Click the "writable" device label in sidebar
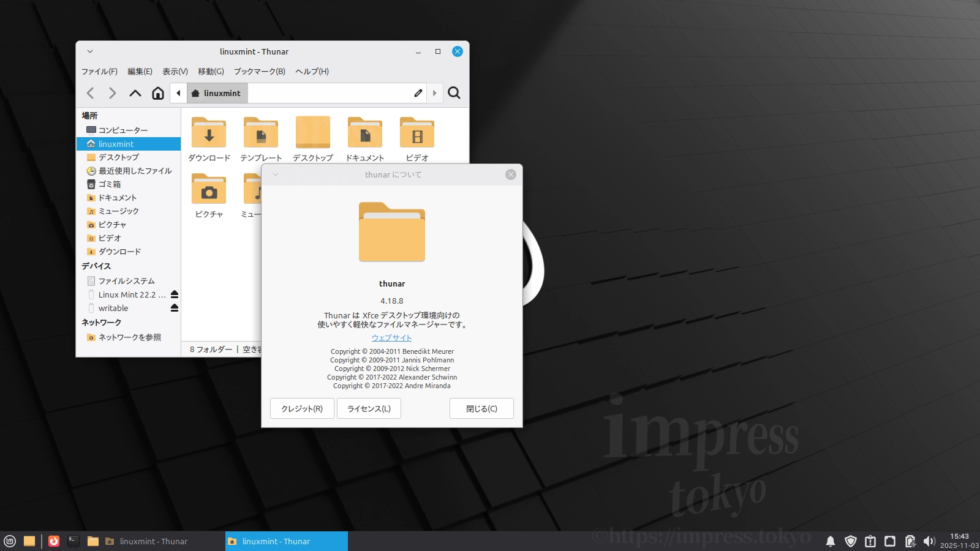 click(113, 308)
